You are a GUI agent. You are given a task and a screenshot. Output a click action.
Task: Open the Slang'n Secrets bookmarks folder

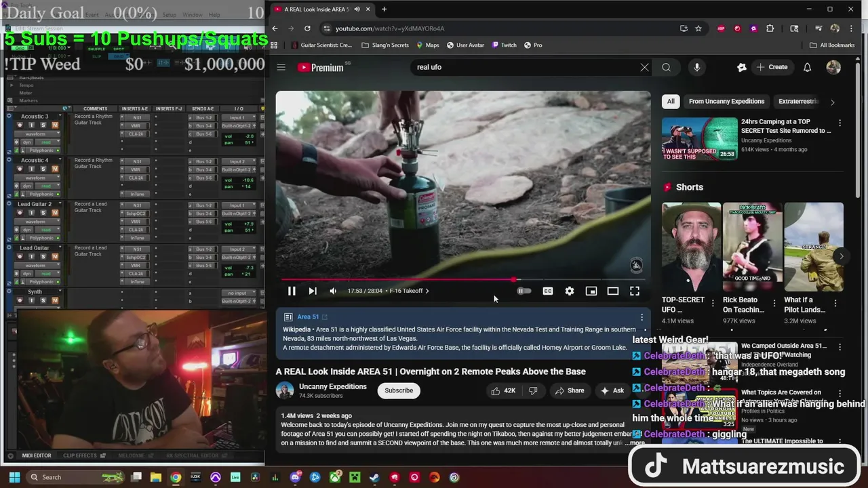(x=385, y=45)
